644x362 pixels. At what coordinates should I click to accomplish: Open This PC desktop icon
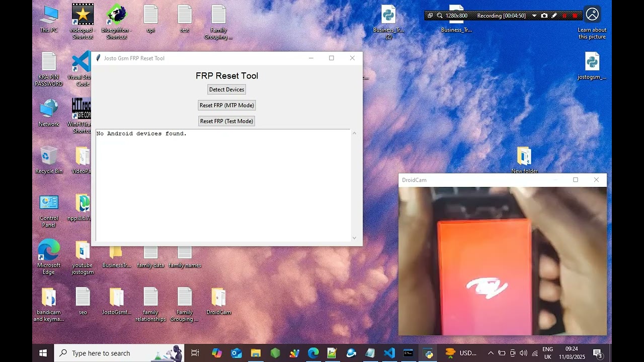(49, 19)
